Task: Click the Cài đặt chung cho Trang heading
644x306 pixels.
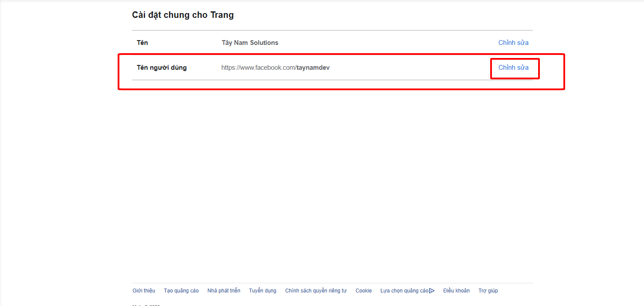Action: (183, 15)
